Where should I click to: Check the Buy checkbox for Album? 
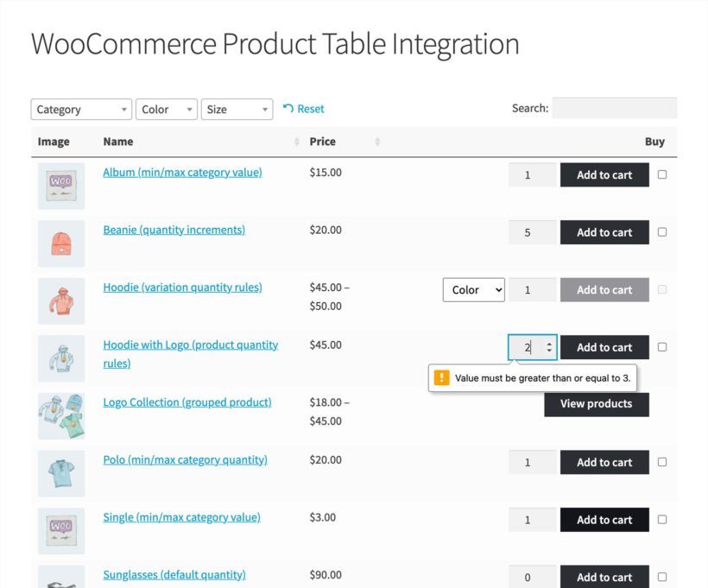[661, 174]
